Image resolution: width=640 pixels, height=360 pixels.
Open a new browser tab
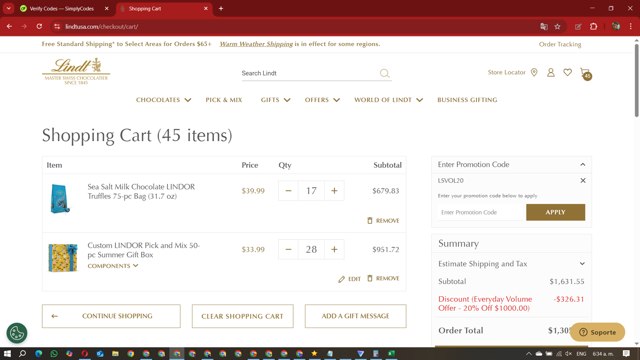(221, 8)
